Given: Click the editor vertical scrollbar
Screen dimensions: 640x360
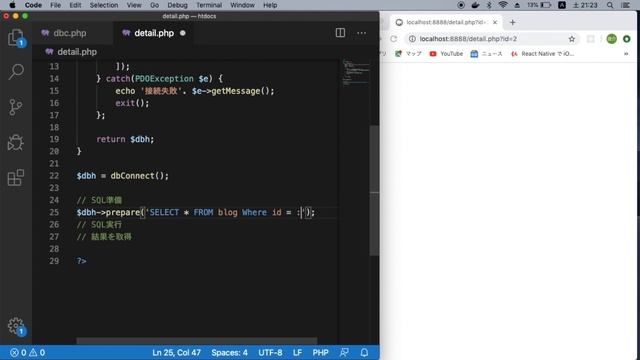Looking at the screenshot, I should [x=374, y=190].
